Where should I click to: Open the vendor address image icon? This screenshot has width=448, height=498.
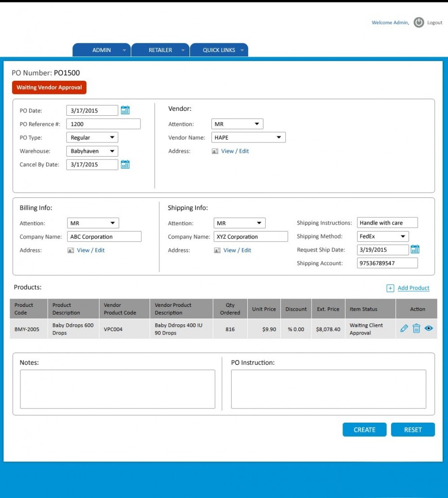click(214, 151)
